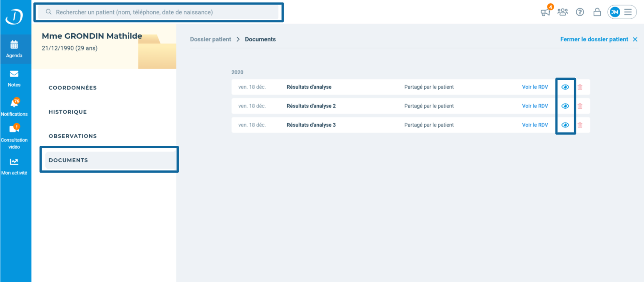Open the Notifications bell icon
The image size is (644, 282).
[15, 103]
